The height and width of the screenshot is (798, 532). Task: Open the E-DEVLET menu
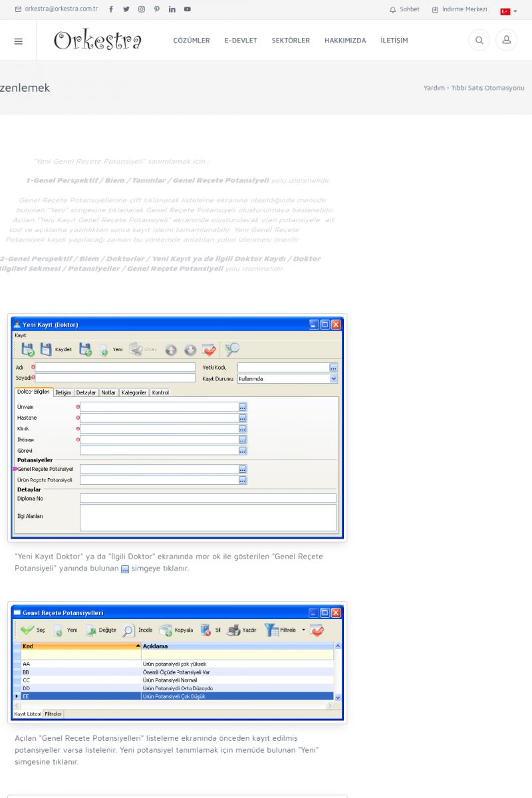(241, 41)
